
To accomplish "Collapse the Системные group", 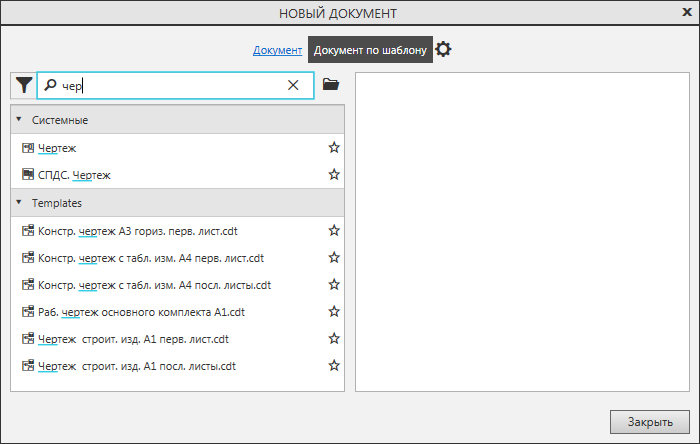I will coord(19,120).
